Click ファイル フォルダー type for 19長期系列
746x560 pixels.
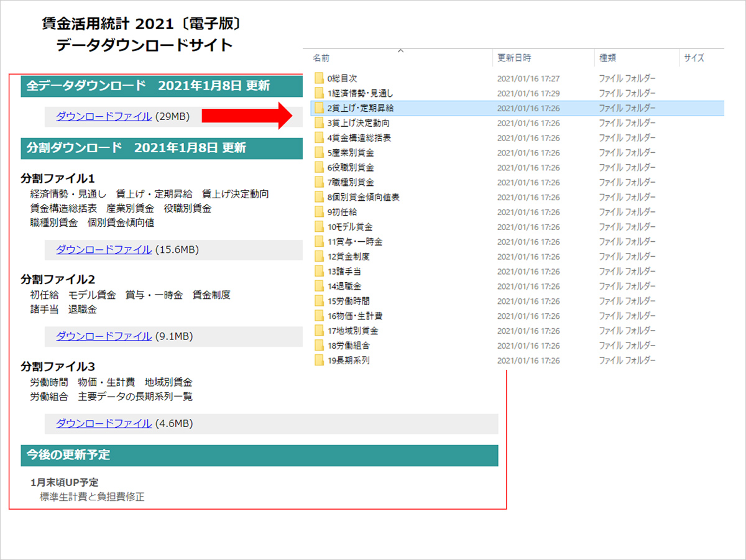627,360
